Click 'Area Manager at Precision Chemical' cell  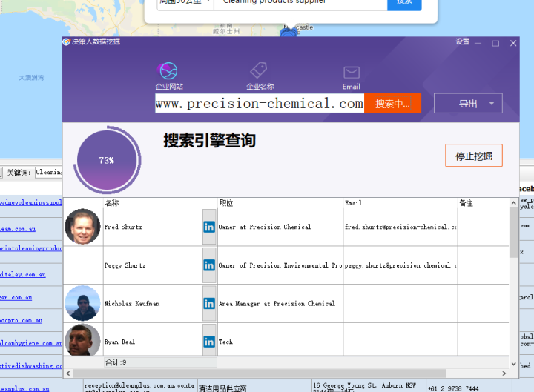point(280,303)
